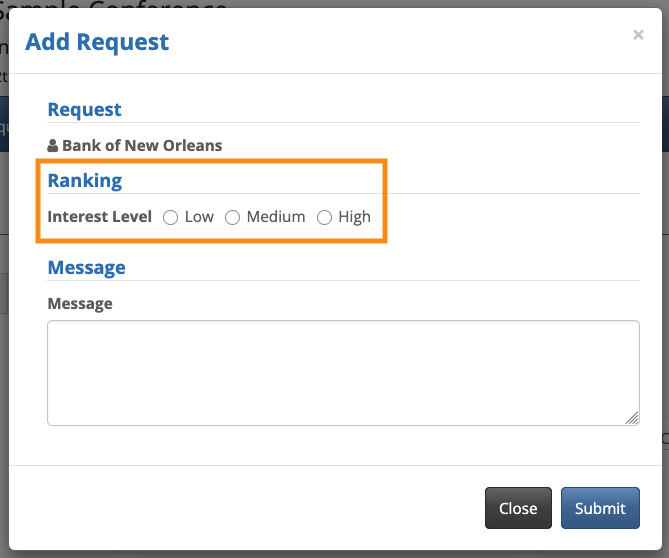Dismiss dialog with the X icon
669x558 pixels.
tap(638, 35)
